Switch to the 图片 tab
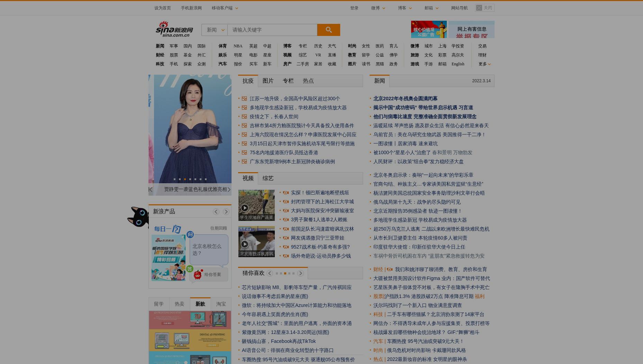The height and width of the screenshot is (364, 643). pos(268,81)
